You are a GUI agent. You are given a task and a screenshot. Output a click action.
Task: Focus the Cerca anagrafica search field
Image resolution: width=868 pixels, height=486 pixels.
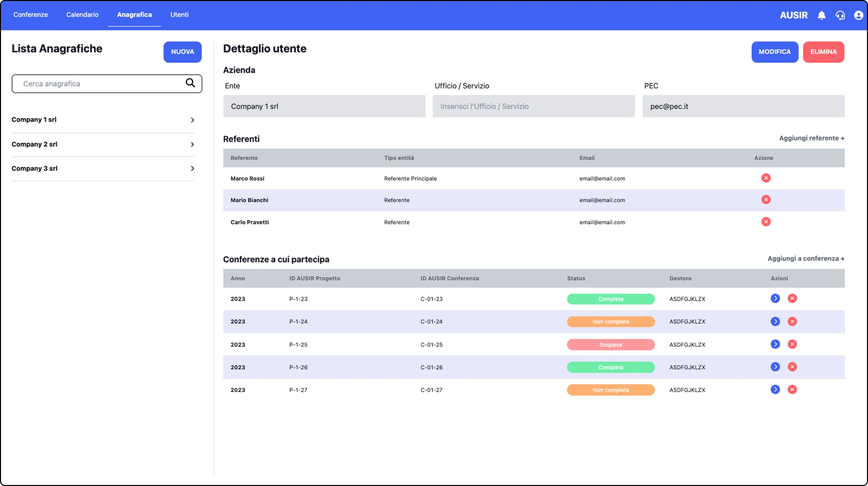[107, 83]
